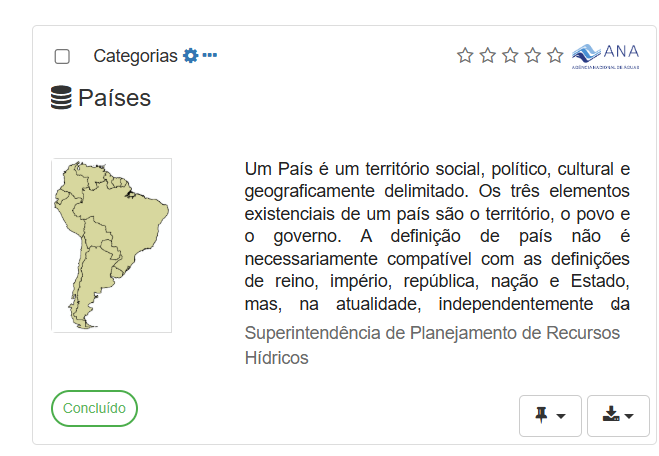Click the ANA agency logo
659x456 pixels.
[x=605, y=56]
